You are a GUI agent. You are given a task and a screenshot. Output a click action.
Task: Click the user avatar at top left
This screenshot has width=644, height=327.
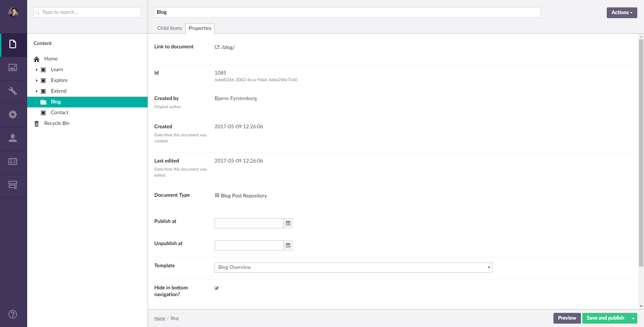point(13,12)
